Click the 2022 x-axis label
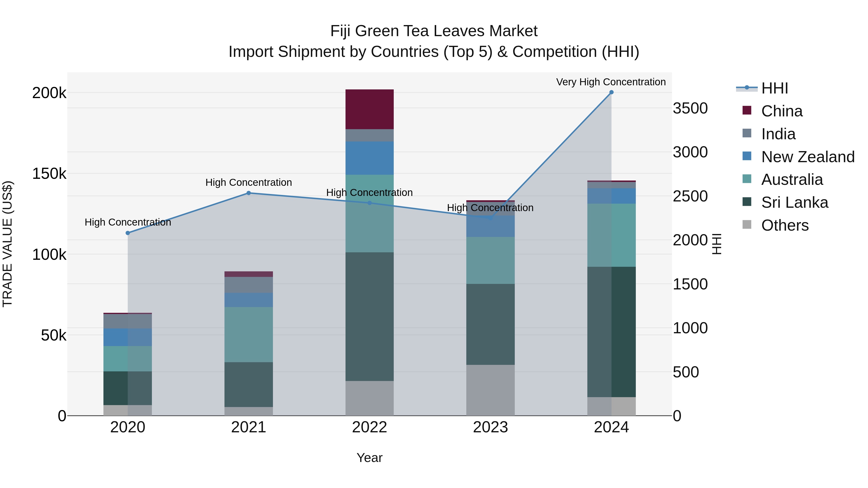This screenshot has width=868, height=488. coord(370,427)
